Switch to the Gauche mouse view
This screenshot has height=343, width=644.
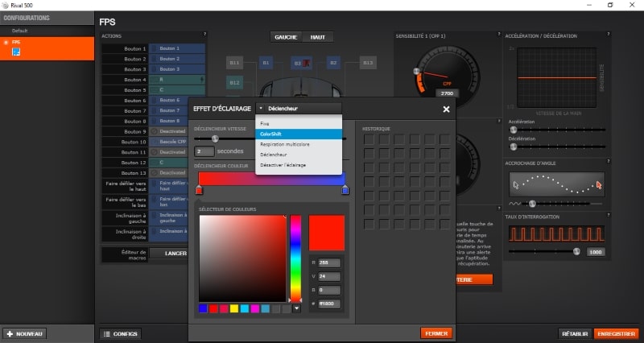point(286,37)
